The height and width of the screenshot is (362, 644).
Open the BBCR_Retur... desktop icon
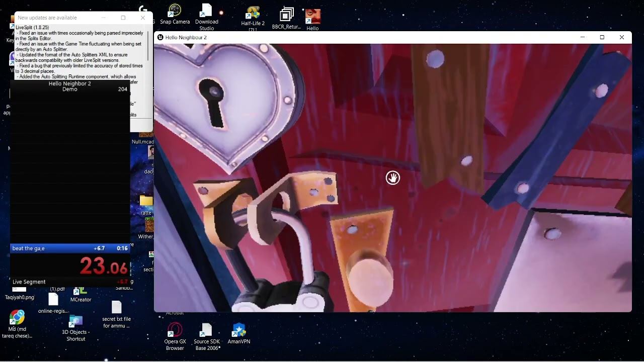point(286,18)
